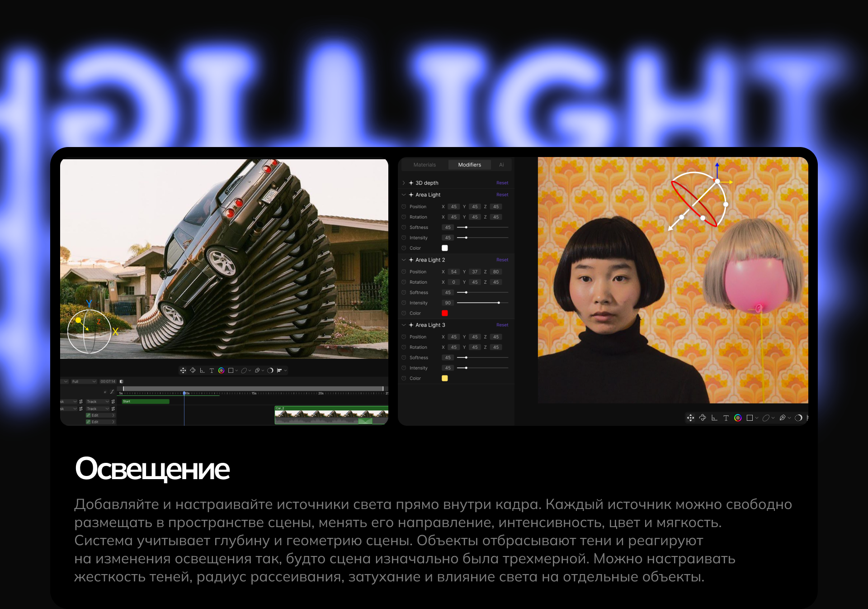Select the 3D rotate tool in right viewer toolbar
868x609 pixels.
point(703,418)
